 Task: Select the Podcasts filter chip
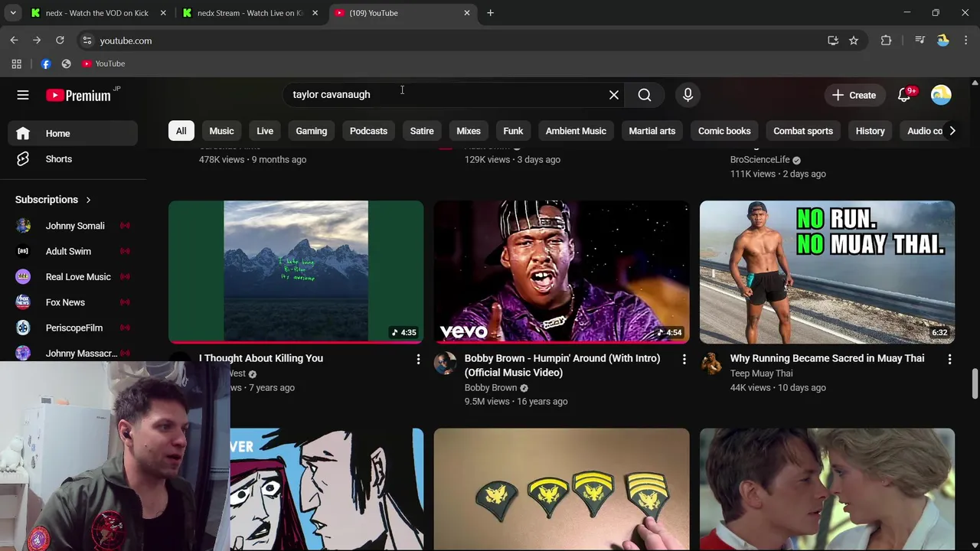(368, 131)
